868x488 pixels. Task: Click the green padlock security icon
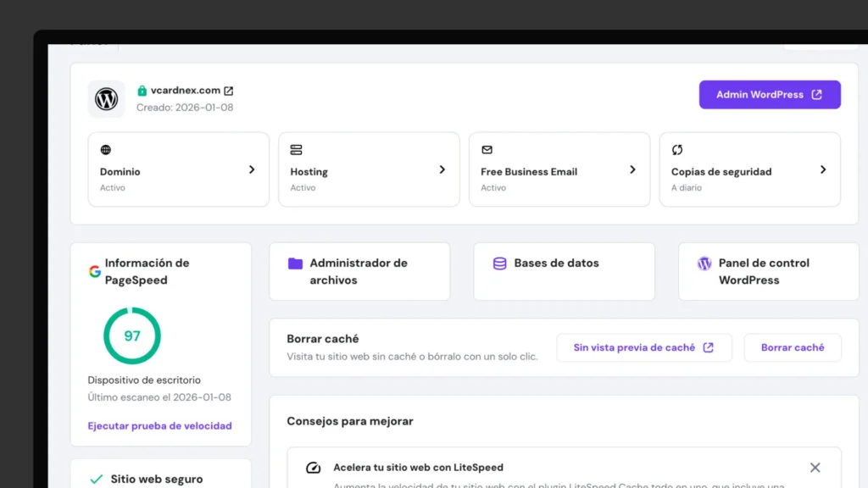click(x=141, y=90)
